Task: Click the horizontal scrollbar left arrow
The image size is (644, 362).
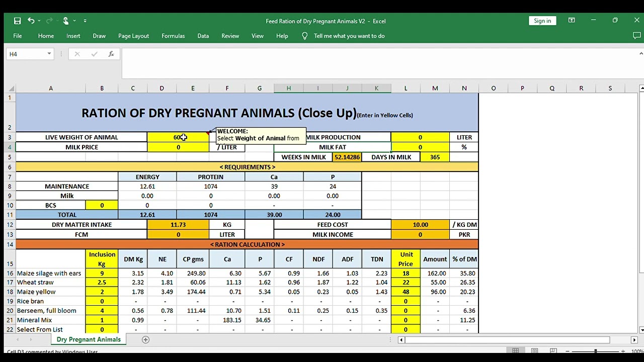Action: coord(401,340)
